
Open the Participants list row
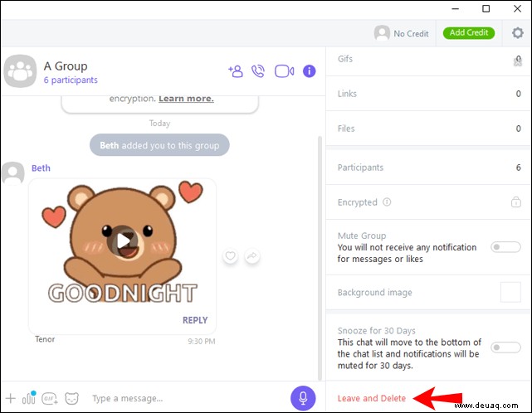[x=428, y=168]
